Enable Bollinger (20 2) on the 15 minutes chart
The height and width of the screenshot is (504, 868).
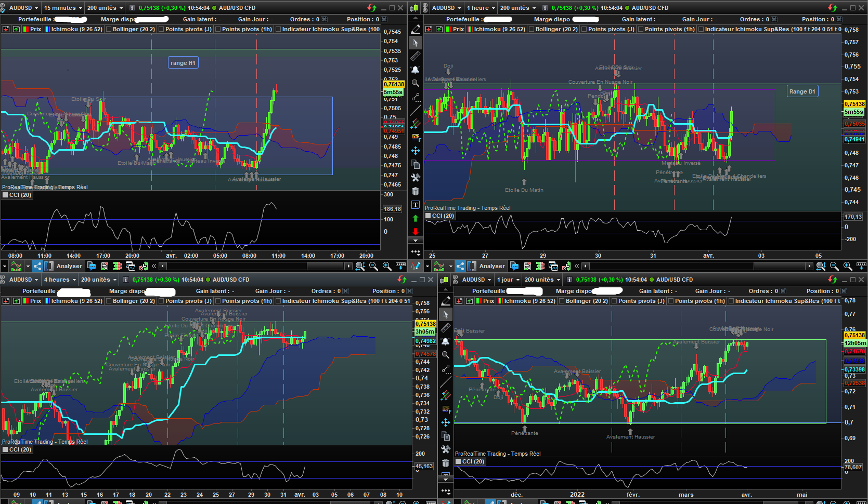[x=109, y=29]
